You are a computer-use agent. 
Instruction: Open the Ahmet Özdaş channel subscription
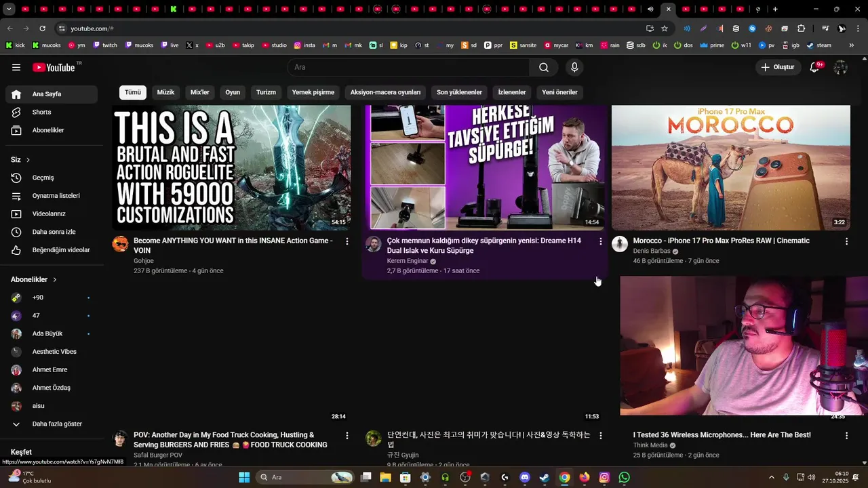pos(52,388)
